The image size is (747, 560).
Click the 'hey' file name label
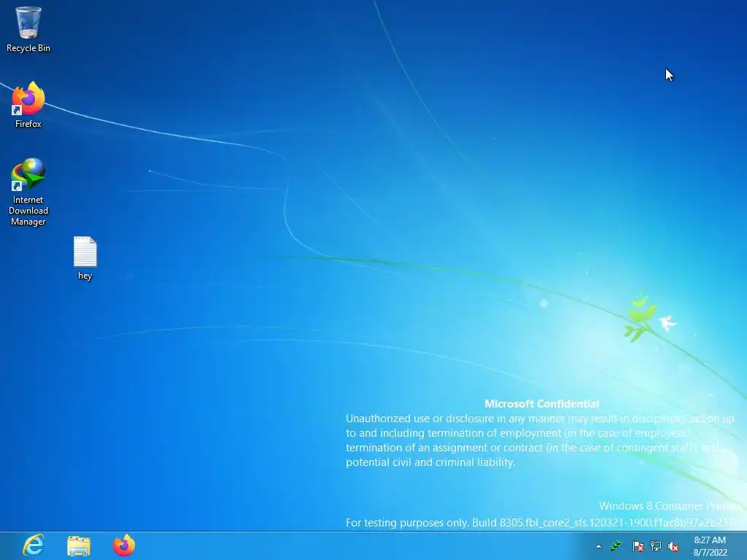[x=85, y=276]
